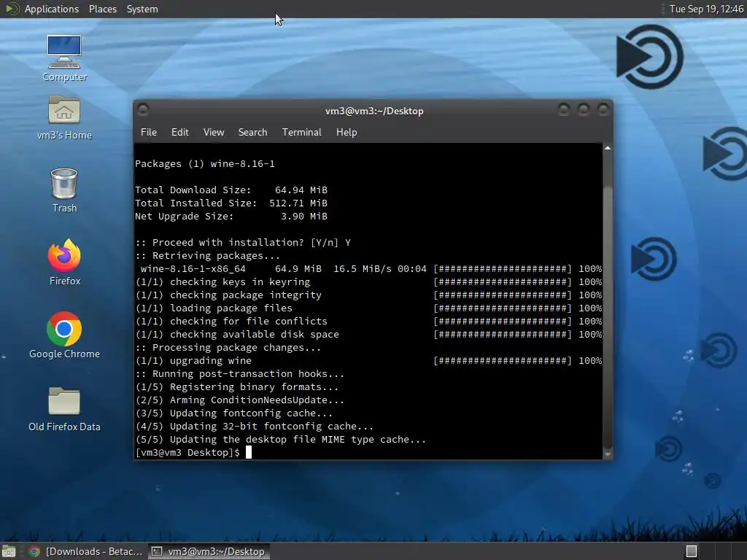The width and height of the screenshot is (747, 560).
Task: Click the terminal title vm3@vm3:~/Desktop
Action: [x=374, y=111]
